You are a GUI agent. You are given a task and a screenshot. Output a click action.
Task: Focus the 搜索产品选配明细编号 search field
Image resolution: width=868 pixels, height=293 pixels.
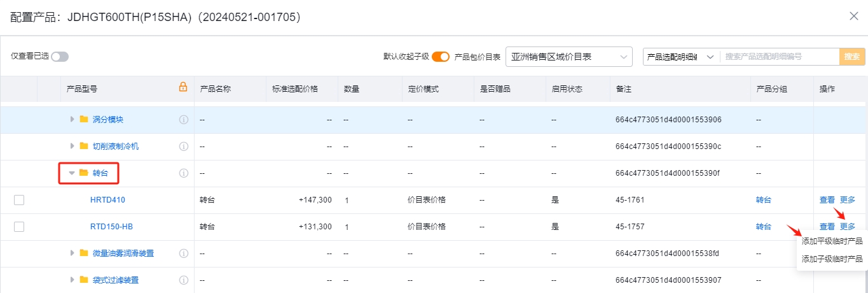point(779,57)
